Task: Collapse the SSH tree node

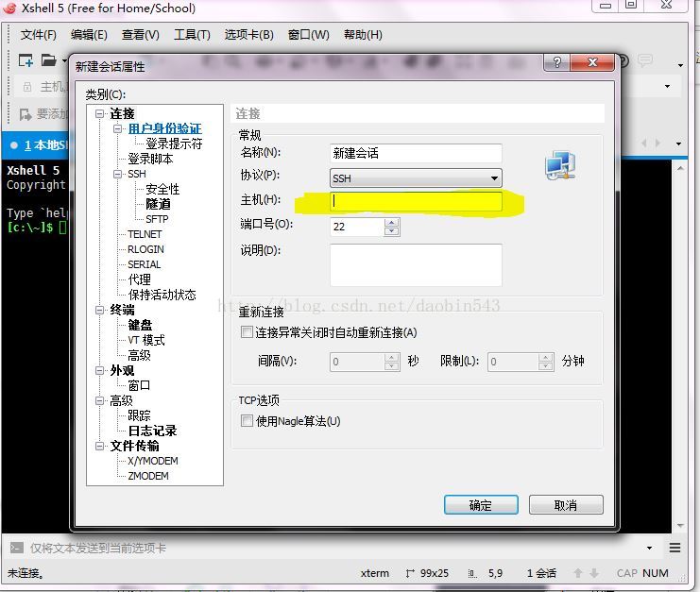Action: pyautogui.click(x=117, y=174)
